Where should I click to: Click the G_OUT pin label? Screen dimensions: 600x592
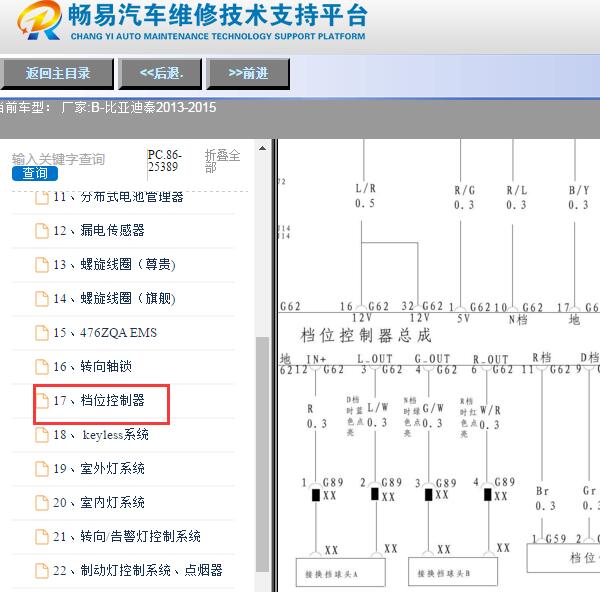[432, 359]
